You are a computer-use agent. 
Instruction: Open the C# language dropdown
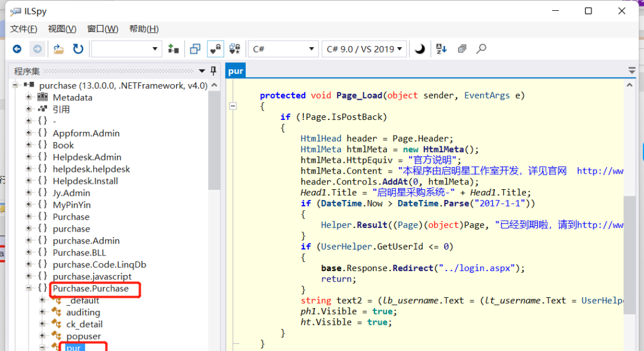[283, 49]
